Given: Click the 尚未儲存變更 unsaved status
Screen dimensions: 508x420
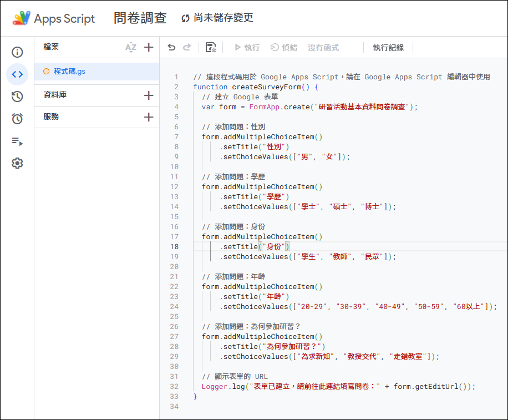Looking at the screenshot, I should 217,18.
